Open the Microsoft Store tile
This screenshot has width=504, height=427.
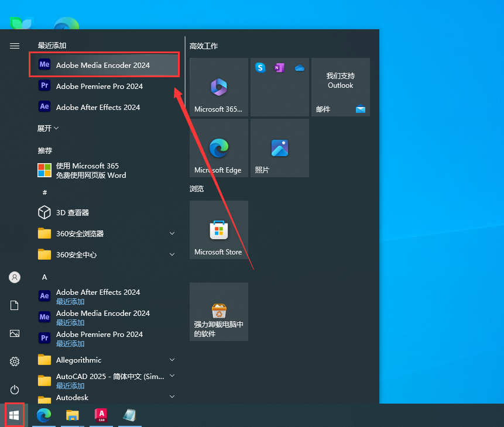point(219,230)
